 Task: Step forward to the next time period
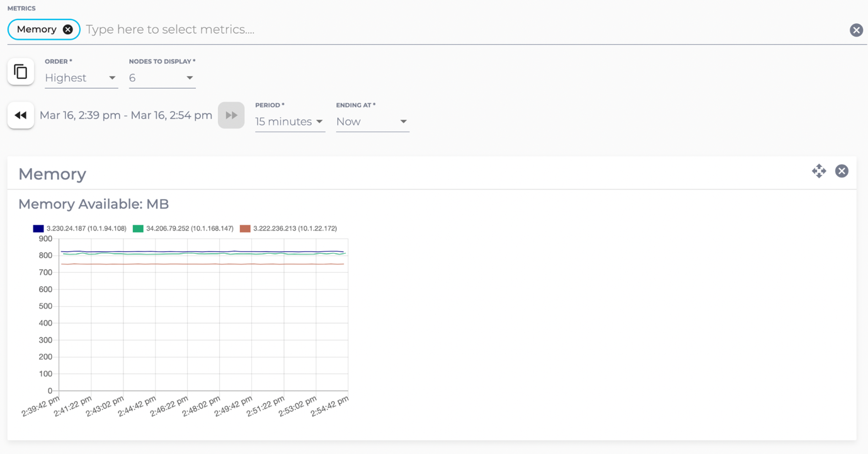pos(231,115)
